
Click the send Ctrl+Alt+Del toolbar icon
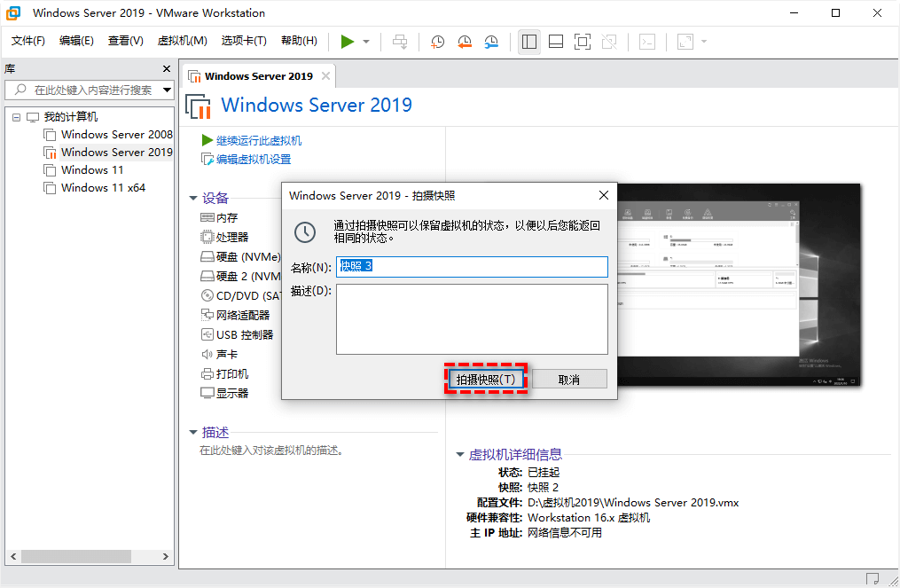(400, 42)
